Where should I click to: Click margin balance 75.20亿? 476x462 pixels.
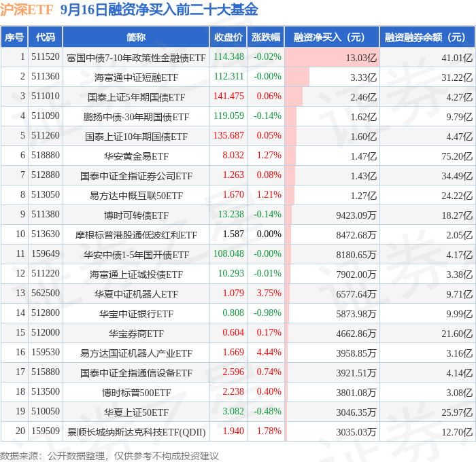457,156
